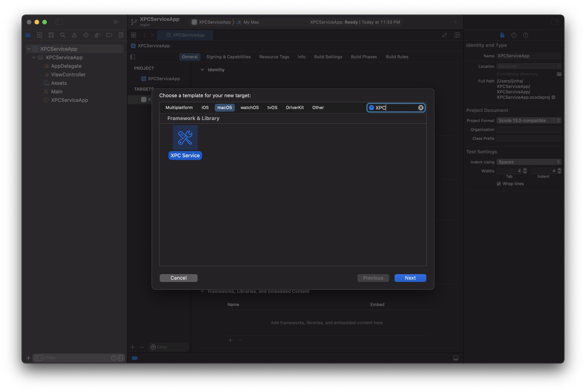Collapse the XPCServiceApp project root
The height and width of the screenshot is (392, 586).
pos(29,49)
